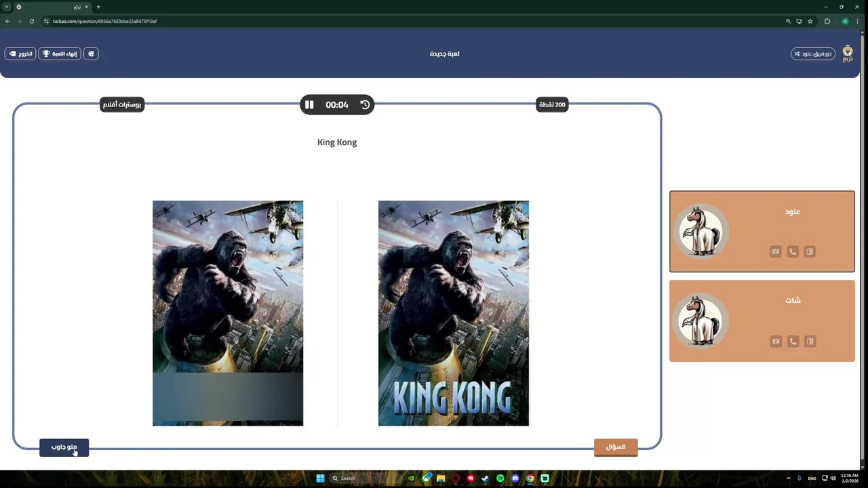This screenshot has height=488, width=868.
Task: Open Chrome's three-dot menu
Action: 857,21
